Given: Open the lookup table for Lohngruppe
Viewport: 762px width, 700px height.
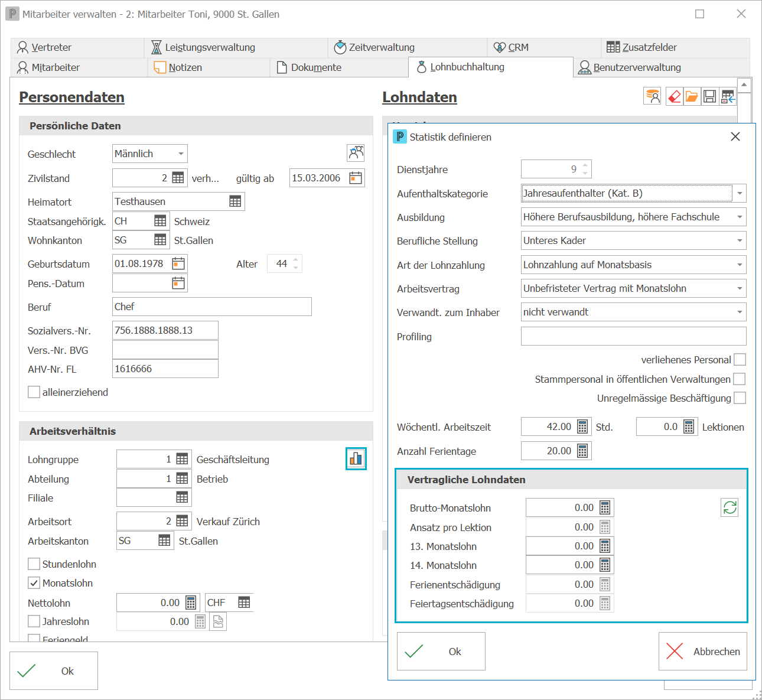Looking at the screenshot, I should pos(182,459).
